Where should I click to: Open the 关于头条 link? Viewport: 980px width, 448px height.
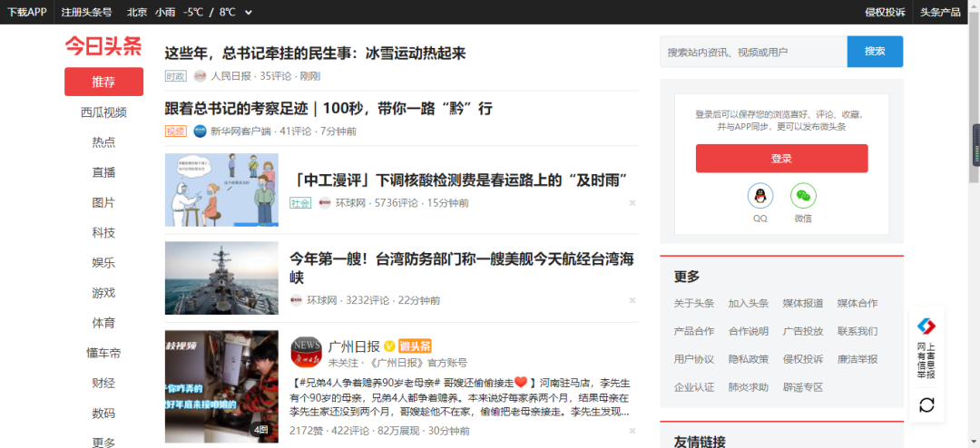[x=694, y=303]
